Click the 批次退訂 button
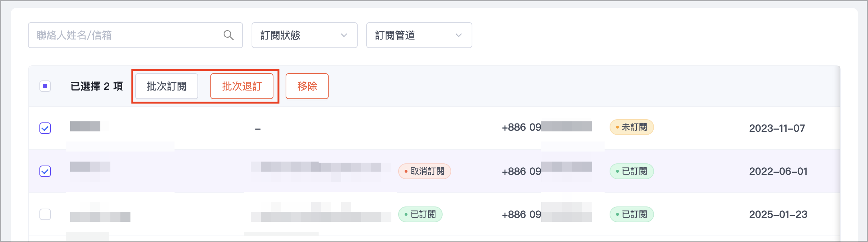The image size is (868, 242). [x=242, y=86]
